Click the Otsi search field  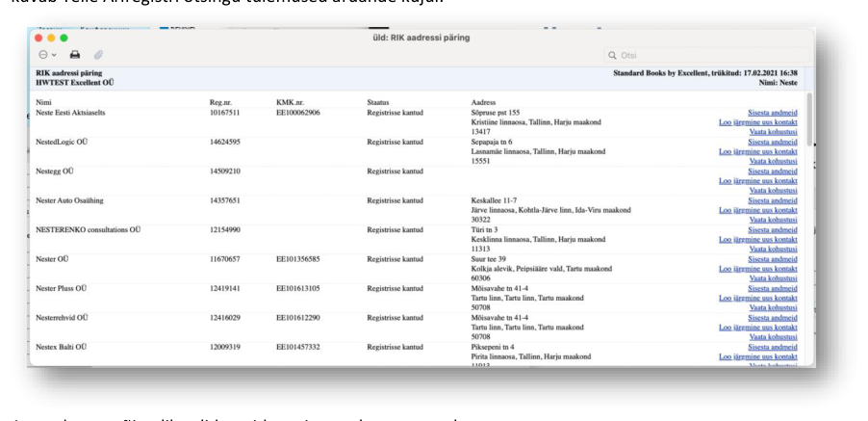[x=706, y=56]
